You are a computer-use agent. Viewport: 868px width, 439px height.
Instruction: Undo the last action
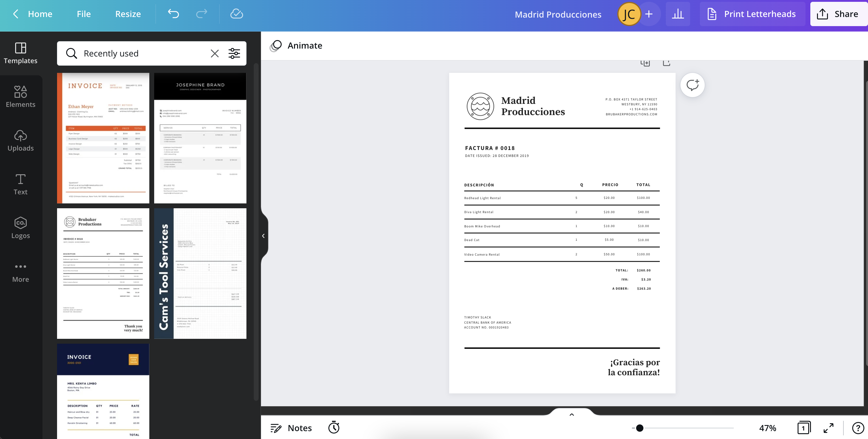point(174,14)
